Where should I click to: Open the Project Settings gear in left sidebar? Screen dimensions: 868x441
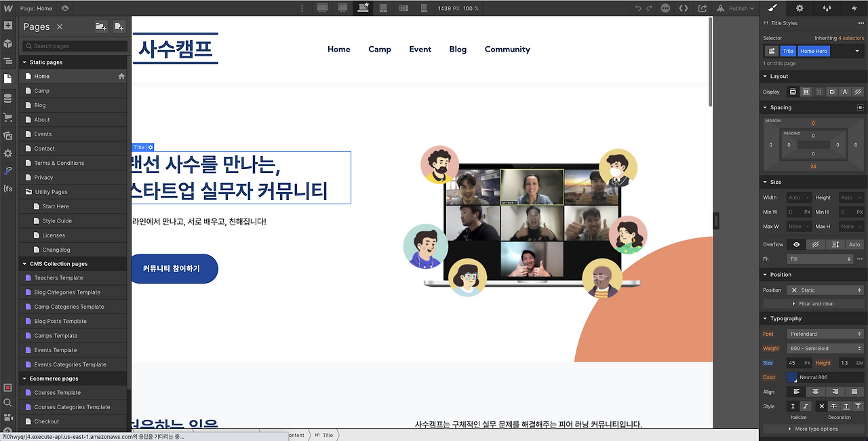(x=8, y=153)
